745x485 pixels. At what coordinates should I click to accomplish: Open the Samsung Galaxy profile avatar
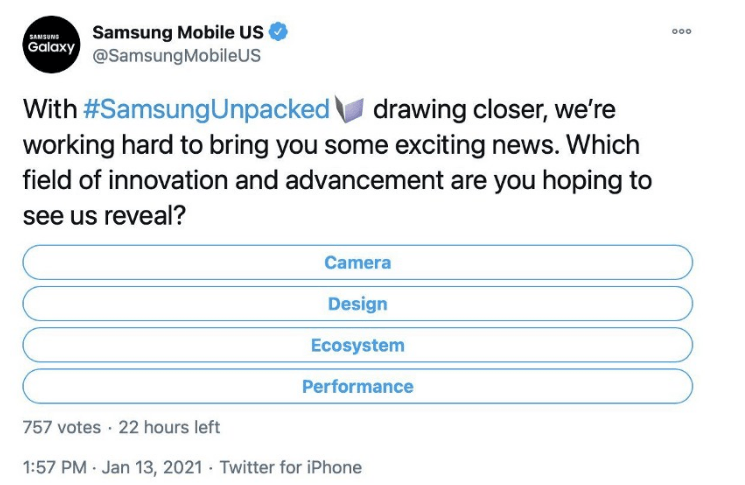pos(50,44)
